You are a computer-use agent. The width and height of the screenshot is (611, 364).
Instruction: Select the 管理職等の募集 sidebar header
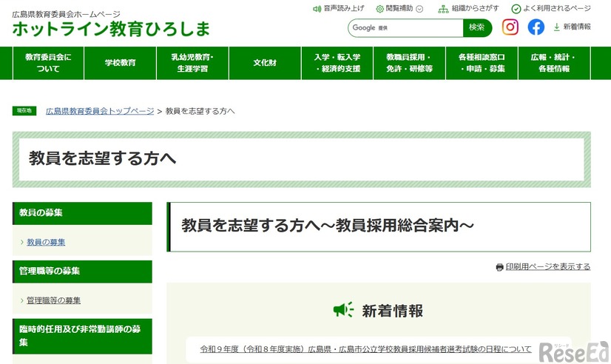point(82,272)
